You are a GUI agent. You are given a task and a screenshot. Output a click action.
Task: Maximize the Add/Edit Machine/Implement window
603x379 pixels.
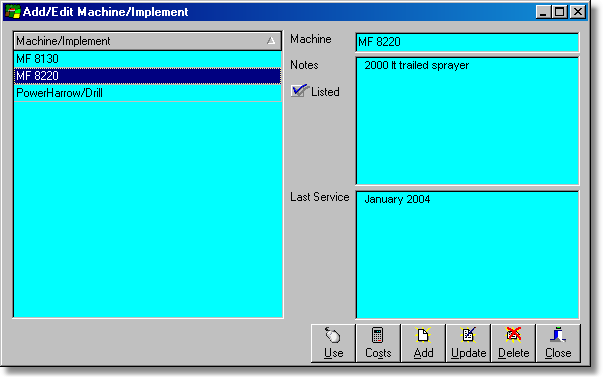559,12
